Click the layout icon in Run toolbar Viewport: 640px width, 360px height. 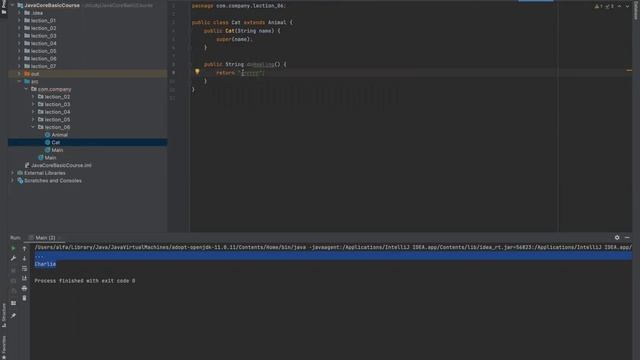(x=13, y=303)
